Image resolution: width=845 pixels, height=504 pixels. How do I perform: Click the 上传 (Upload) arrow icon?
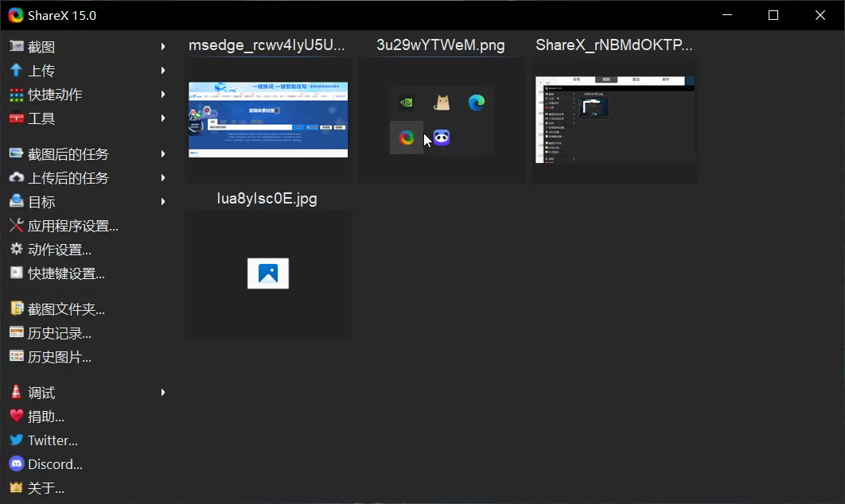(x=17, y=70)
